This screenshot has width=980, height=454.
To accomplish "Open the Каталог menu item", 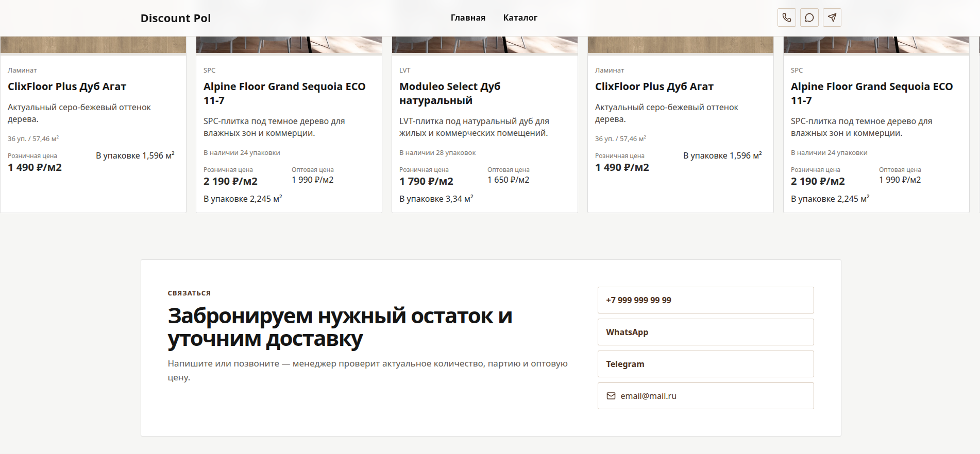I will (x=520, y=18).
